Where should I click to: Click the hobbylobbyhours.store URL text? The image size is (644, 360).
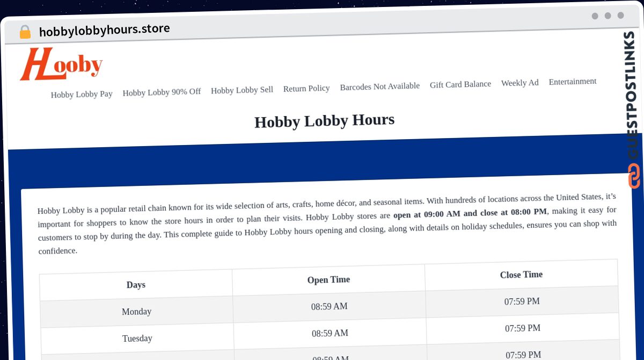105,30
